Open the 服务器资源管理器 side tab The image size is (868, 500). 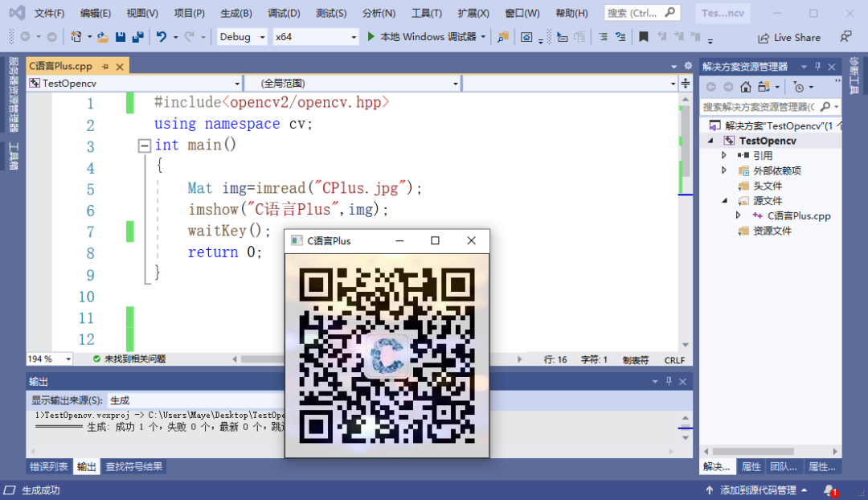(14, 94)
